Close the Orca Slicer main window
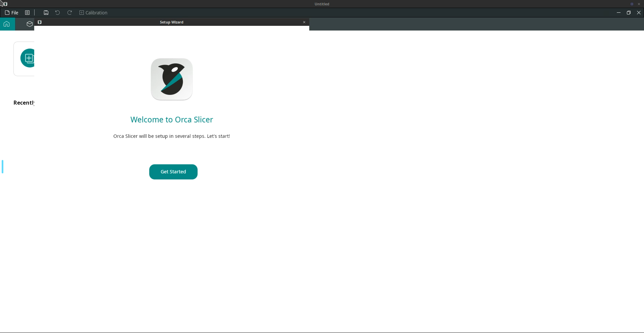Viewport: 644px width, 333px height. 638,13
